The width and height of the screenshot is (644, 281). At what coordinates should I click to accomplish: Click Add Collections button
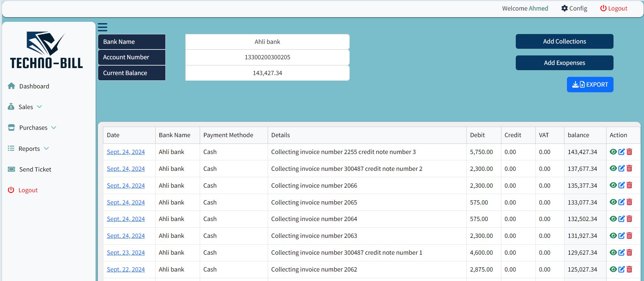pyautogui.click(x=564, y=41)
